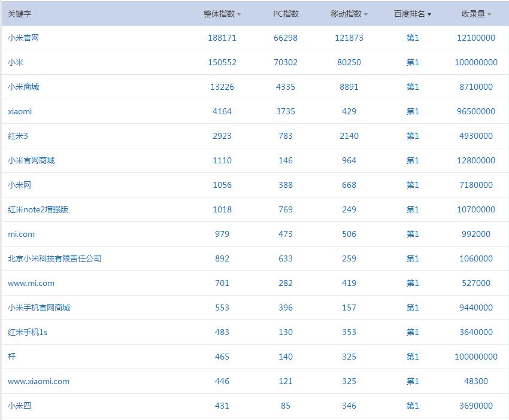509x420 pixels.
Task: Click overall index value 4164
Action: pos(222,111)
